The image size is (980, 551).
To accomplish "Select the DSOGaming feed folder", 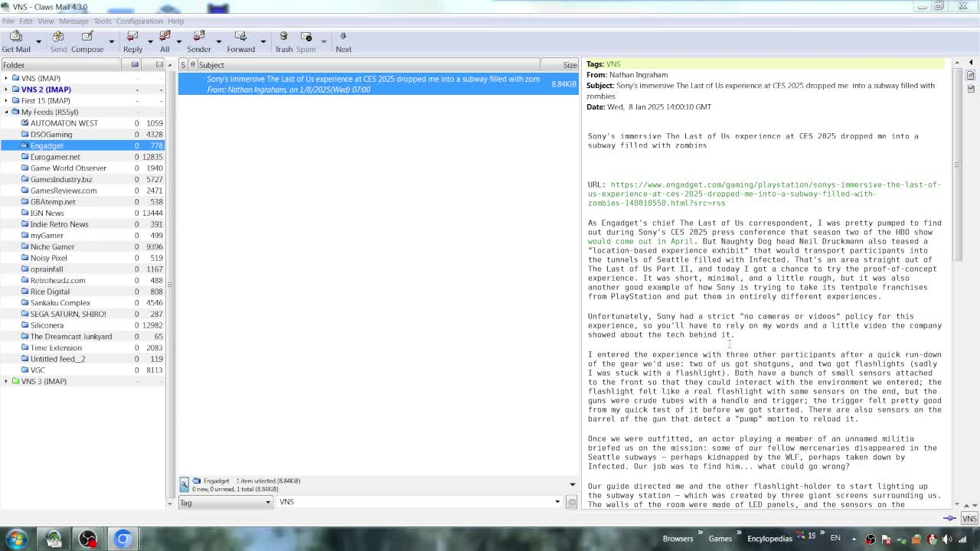I will (51, 135).
